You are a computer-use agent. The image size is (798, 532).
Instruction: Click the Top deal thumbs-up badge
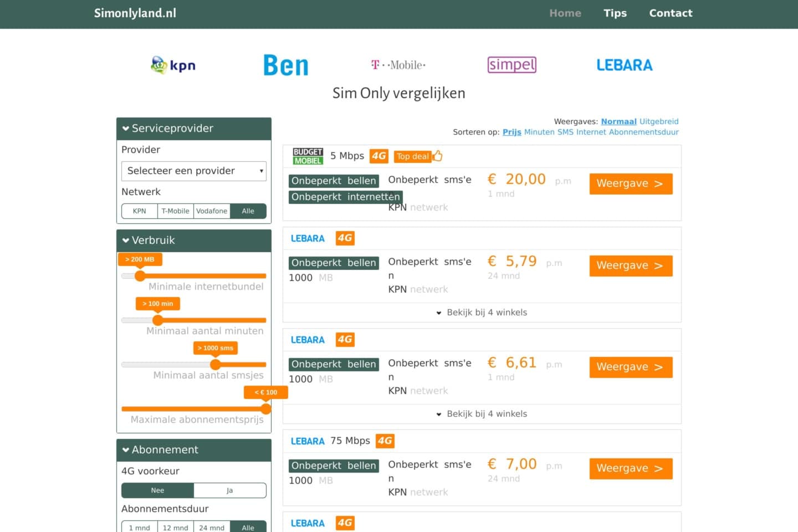pos(418,156)
